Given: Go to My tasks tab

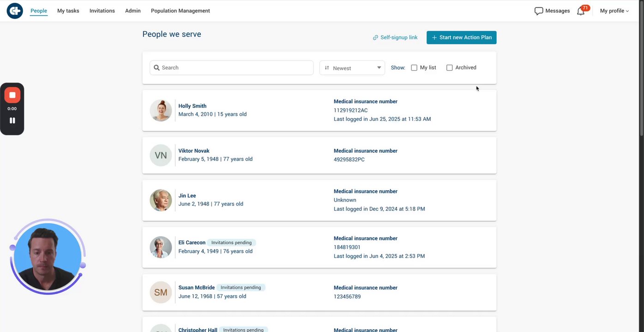Looking at the screenshot, I should point(68,11).
